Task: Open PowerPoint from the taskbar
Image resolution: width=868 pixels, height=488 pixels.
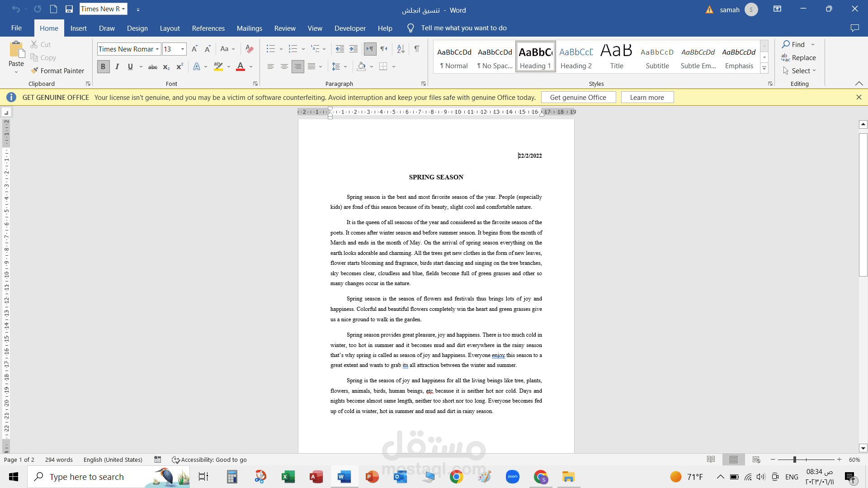Action: 372,477
